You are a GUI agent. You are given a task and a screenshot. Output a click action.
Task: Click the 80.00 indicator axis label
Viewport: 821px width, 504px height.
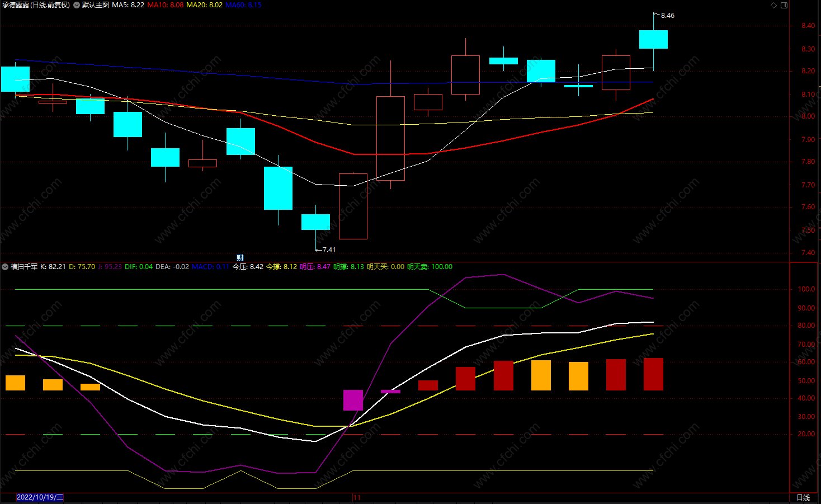click(x=806, y=326)
